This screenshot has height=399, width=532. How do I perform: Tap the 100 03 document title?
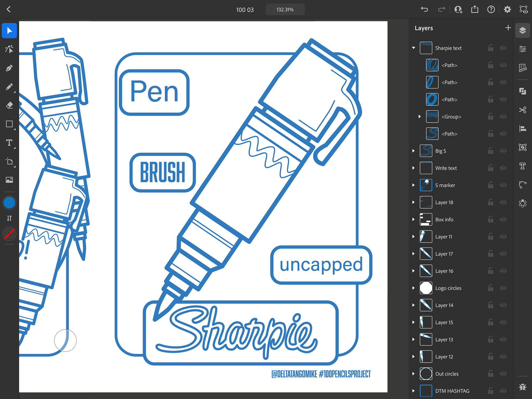tap(245, 10)
